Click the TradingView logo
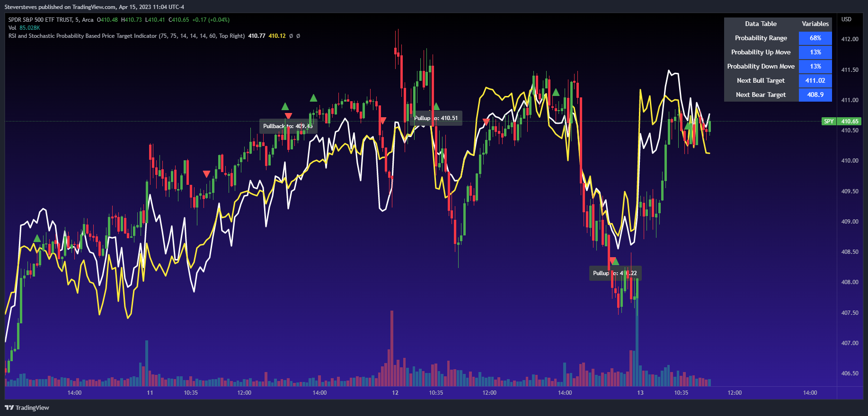This screenshot has height=416, width=868. (27, 407)
